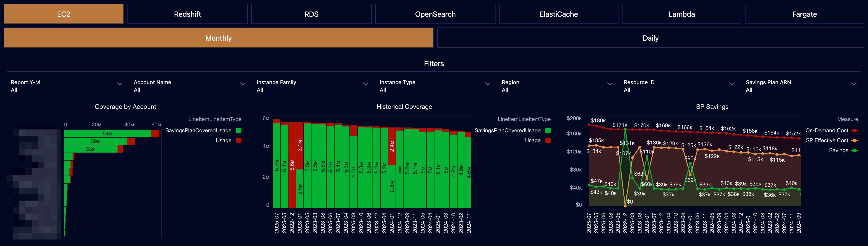Click green SavingsPlanCoveredUsage swatch in Coverage by Account legend
Screen dimensions: 868x246
click(238, 131)
